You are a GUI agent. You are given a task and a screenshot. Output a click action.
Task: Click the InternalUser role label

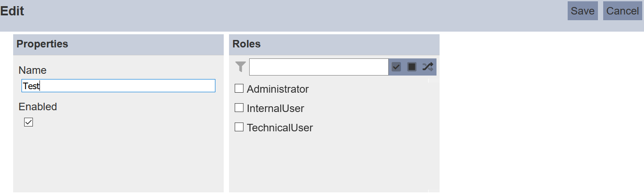[275, 108]
